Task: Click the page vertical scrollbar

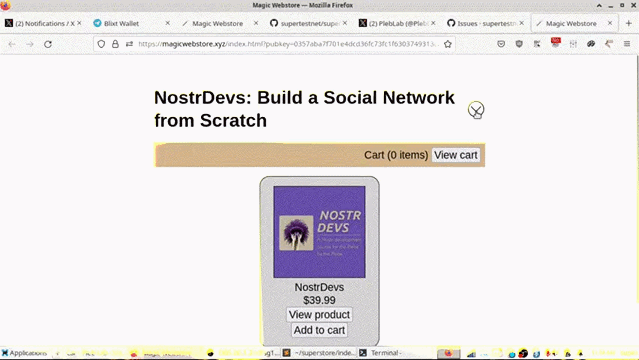Action: 637,179
